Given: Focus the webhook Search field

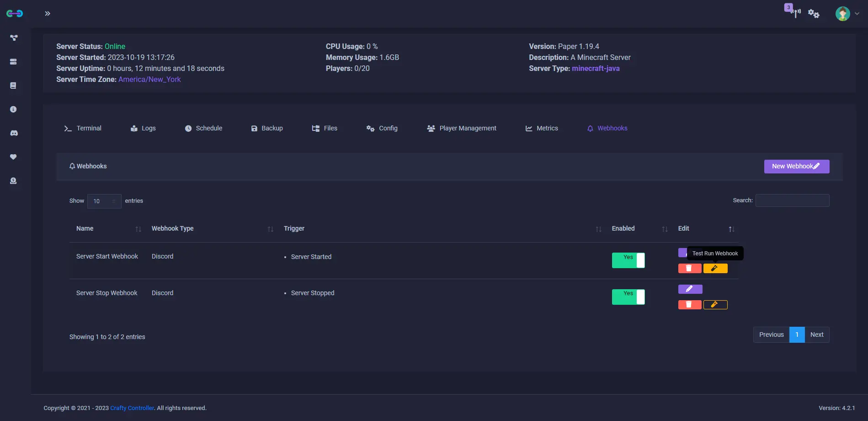Looking at the screenshot, I should (x=792, y=200).
